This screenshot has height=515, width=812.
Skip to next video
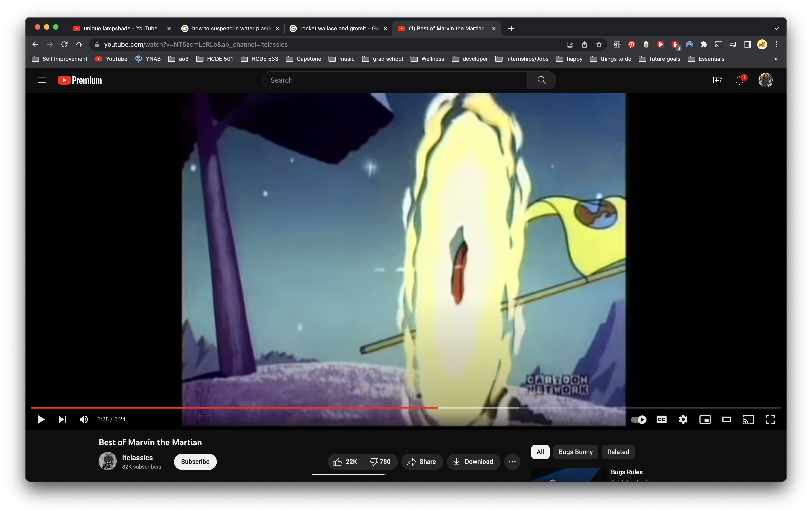(x=62, y=419)
